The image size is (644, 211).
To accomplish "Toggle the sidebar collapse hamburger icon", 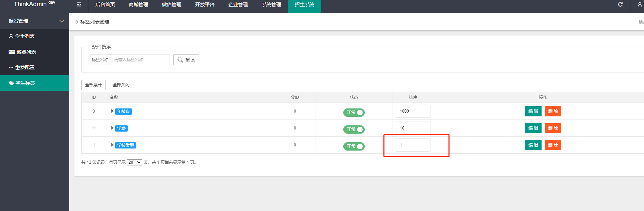I will pyautogui.click(x=79, y=4).
